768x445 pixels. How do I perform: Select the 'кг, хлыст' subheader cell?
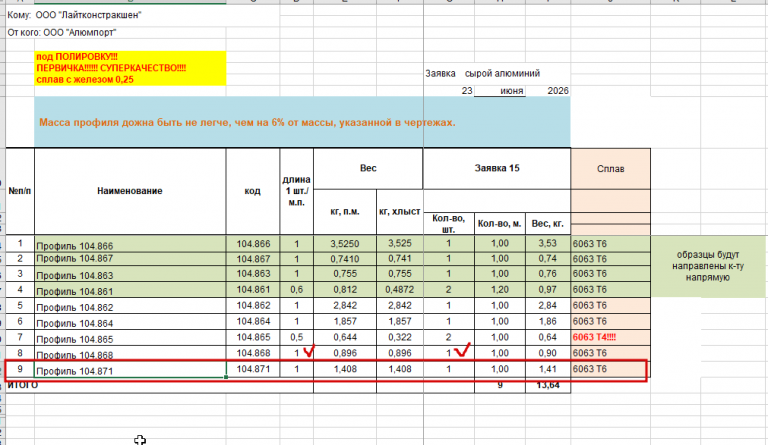400,212
